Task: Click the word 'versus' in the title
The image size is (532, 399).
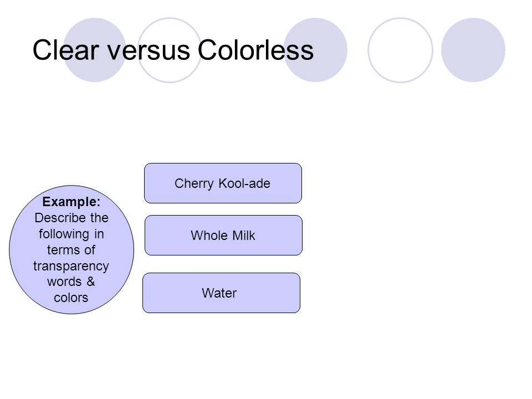Action: click(149, 51)
